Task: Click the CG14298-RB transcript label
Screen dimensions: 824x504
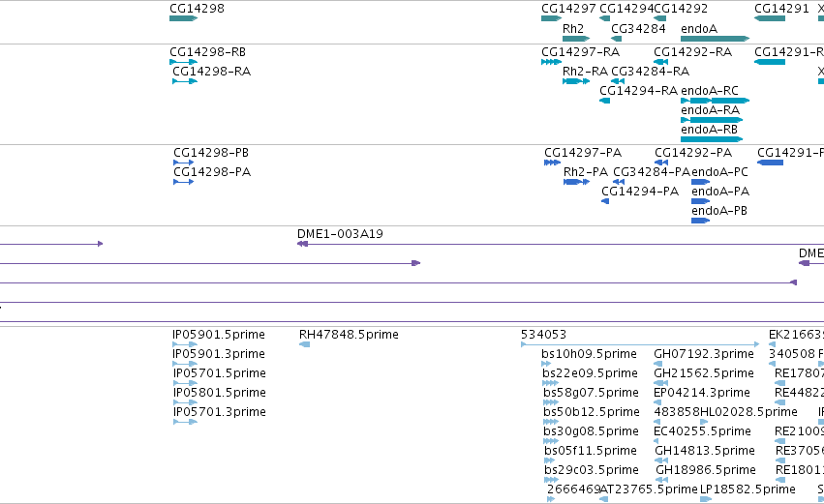Action: coord(207,52)
